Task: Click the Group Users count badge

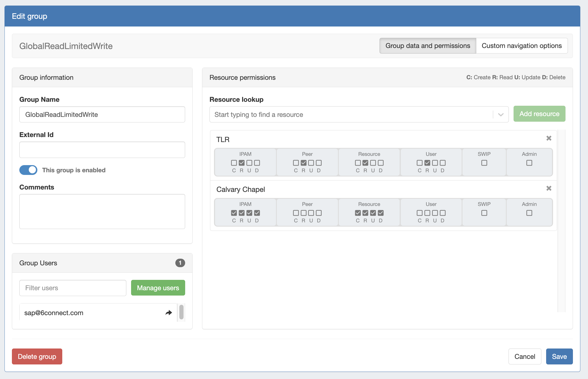Action: pyautogui.click(x=180, y=263)
